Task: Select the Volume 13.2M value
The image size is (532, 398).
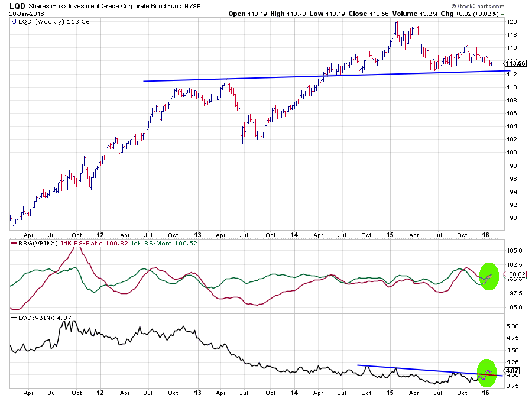Action: coord(414,14)
